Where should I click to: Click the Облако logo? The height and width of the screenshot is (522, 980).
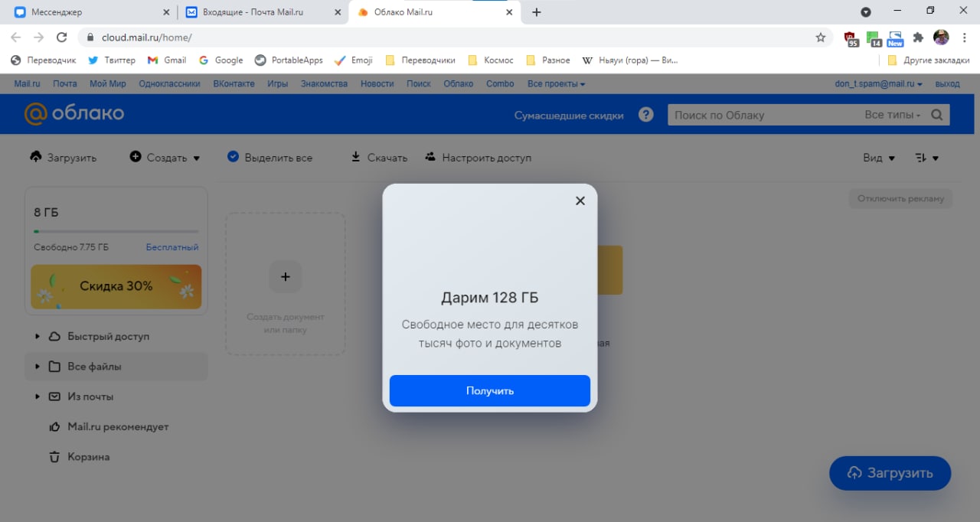click(x=74, y=114)
